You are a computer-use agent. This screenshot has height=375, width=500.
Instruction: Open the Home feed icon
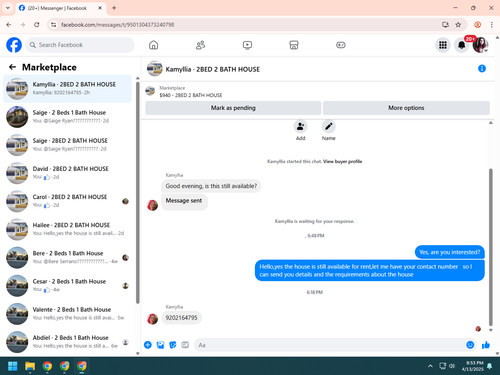(x=153, y=45)
